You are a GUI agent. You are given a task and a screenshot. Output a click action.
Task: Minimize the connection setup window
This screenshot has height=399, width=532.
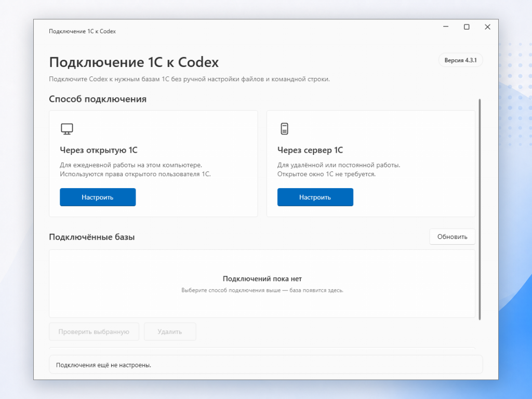tap(446, 27)
